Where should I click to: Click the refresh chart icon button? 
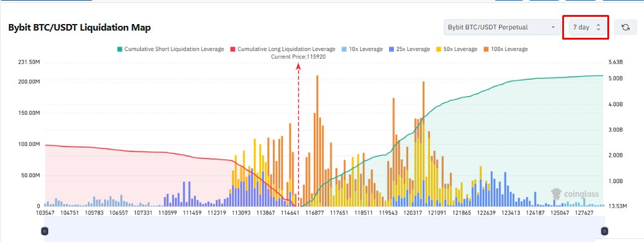tap(625, 28)
